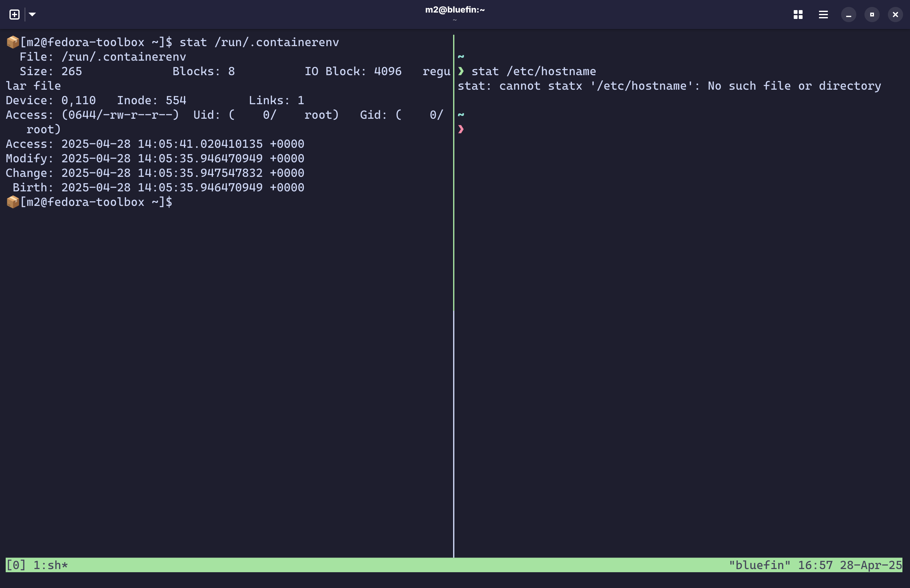
Task: Click the 16:57 clock in tmux status
Action: (815, 565)
